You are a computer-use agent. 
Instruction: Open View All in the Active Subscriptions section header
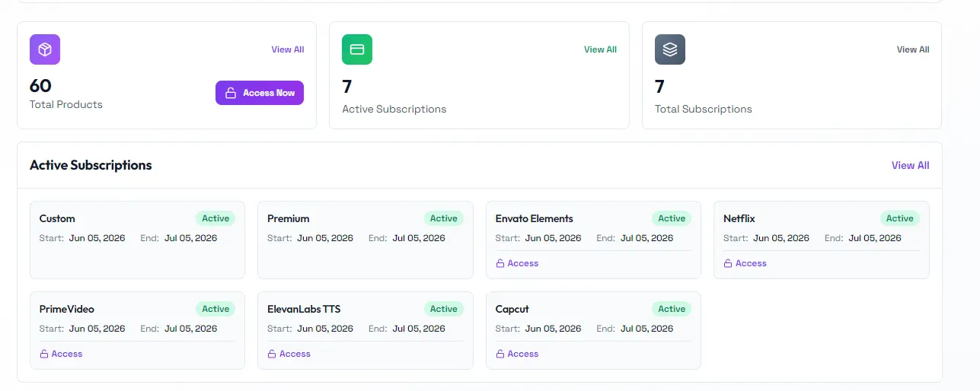(910, 165)
